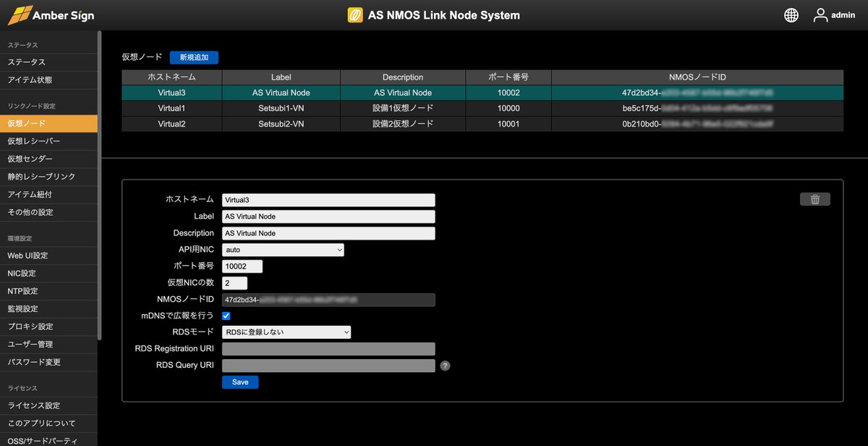Select 仮想ノード sidebar item
Screen dimensions: 868x446
(x=48, y=124)
